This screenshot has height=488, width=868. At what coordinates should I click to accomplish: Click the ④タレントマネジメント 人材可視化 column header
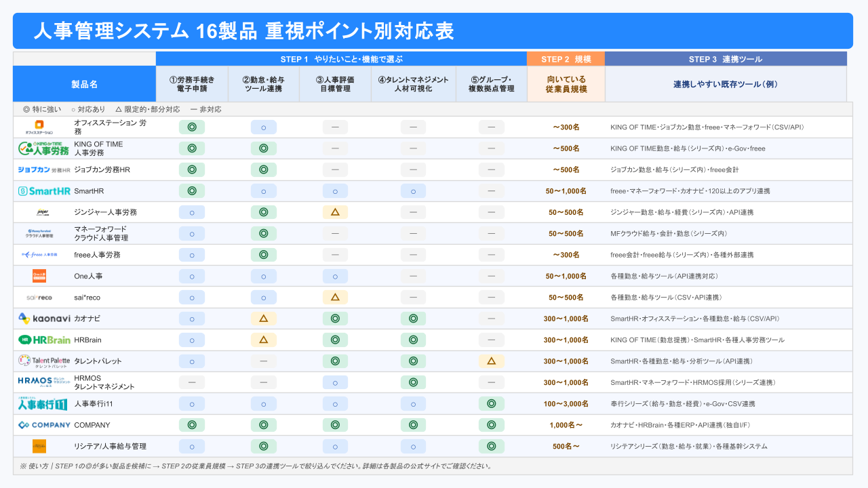pyautogui.click(x=413, y=84)
